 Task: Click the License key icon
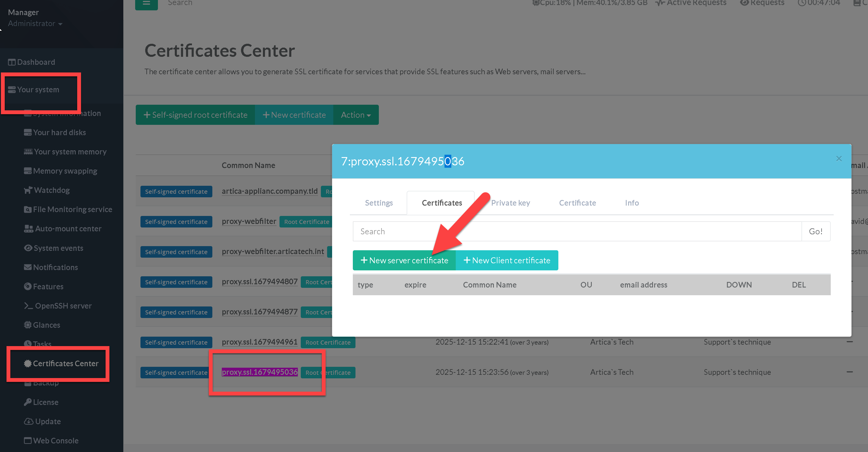pyautogui.click(x=28, y=402)
